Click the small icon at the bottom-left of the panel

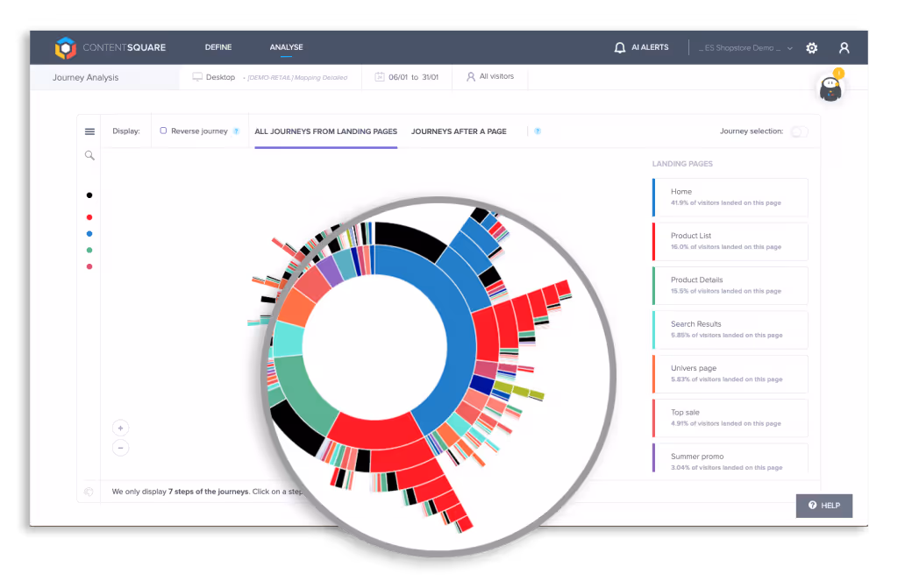coord(89,492)
